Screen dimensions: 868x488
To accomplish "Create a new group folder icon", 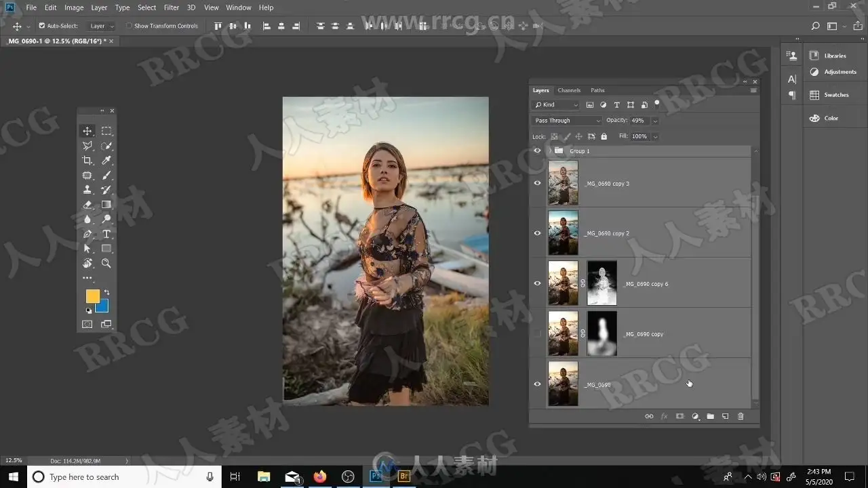I will [710, 416].
